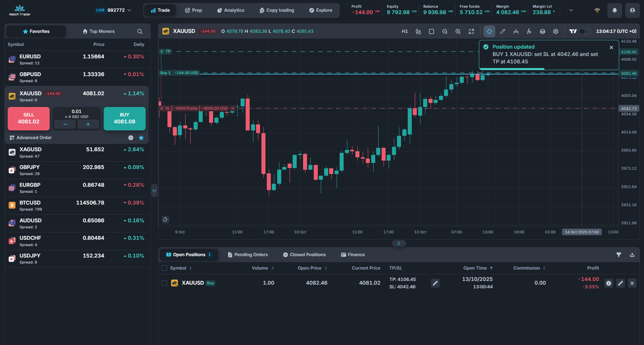
Task: Open the notifications bell
Action: (614, 10)
